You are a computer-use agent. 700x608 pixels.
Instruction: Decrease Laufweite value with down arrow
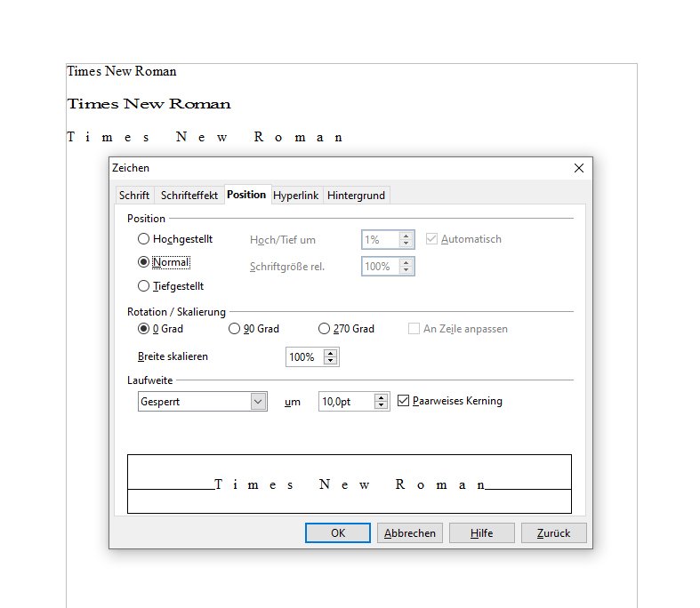381,405
